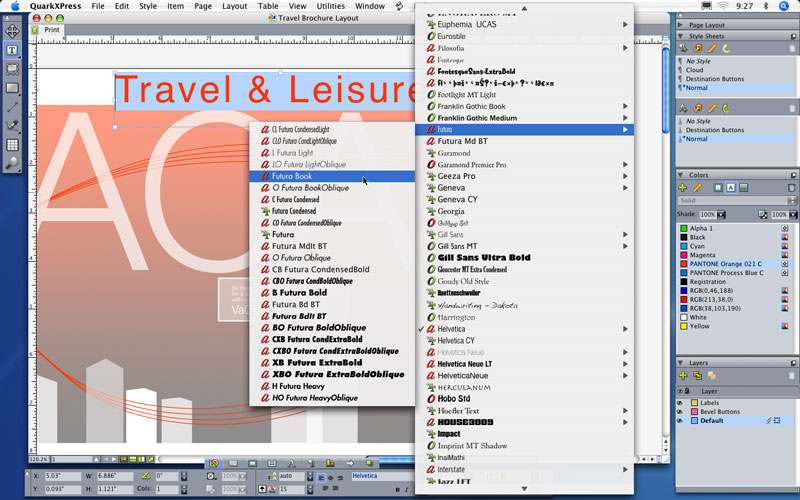The width and height of the screenshot is (800, 500).
Task: Expand Franklin Gothic Book submenu arrow
Action: (x=625, y=106)
